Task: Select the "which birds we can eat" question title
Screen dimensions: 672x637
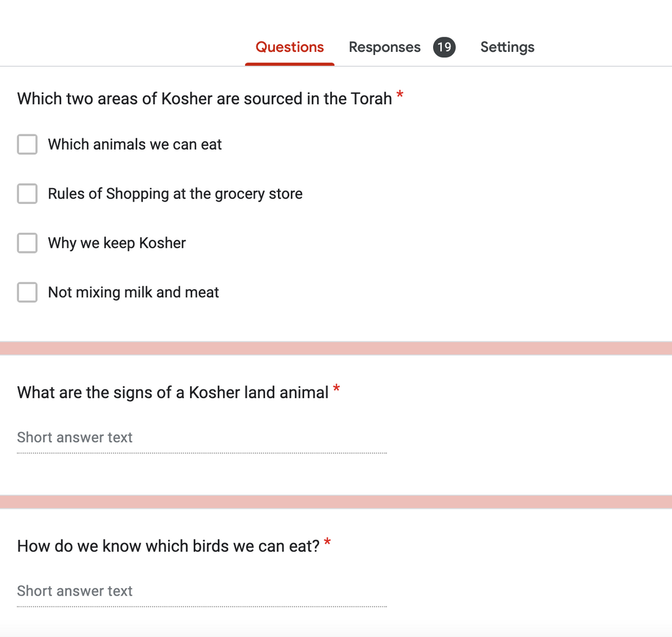Action: [168, 546]
